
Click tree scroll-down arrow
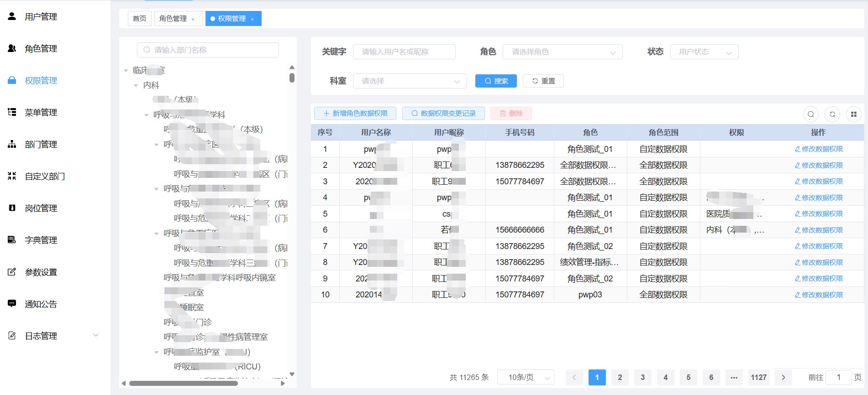tap(292, 374)
